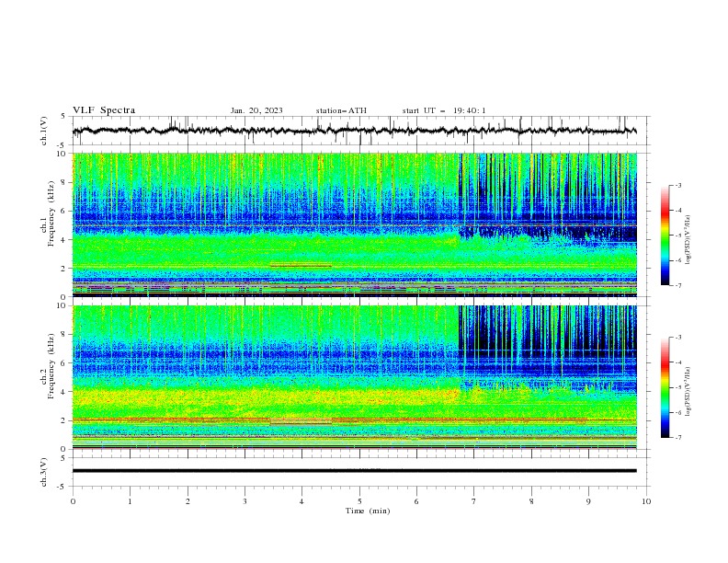Screen dimensions: 728x563
Task: Click the 'station=ATH' label
Action: [341, 110]
